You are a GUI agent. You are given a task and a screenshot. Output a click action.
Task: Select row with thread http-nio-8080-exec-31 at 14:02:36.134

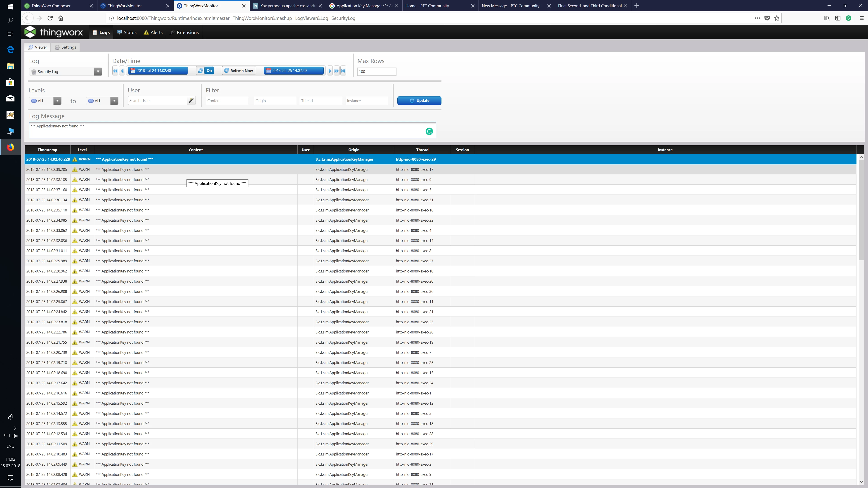(x=440, y=200)
